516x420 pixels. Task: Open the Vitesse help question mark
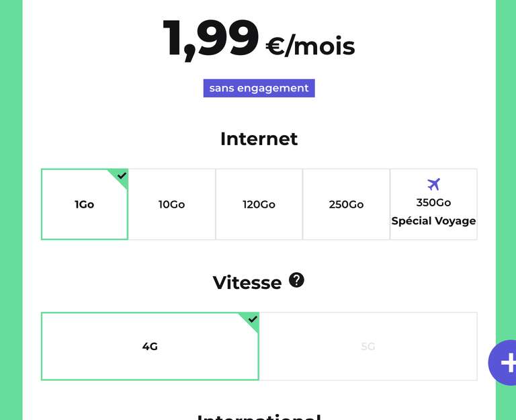tap(296, 280)
